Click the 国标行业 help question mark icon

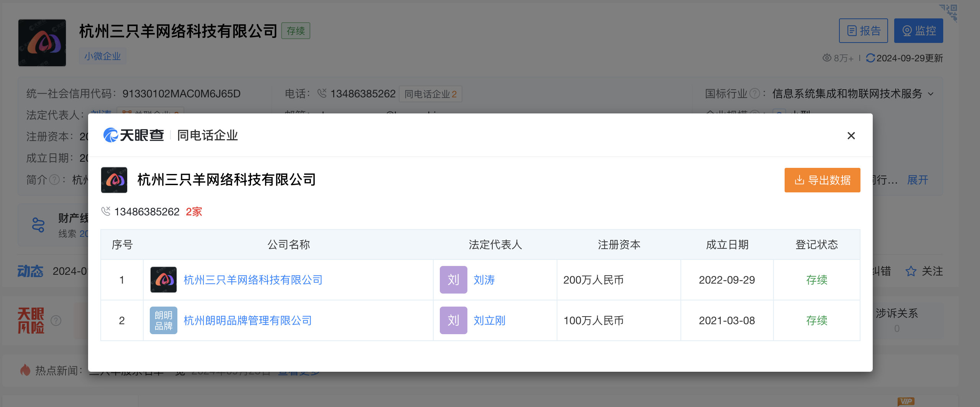coord(754,94)
